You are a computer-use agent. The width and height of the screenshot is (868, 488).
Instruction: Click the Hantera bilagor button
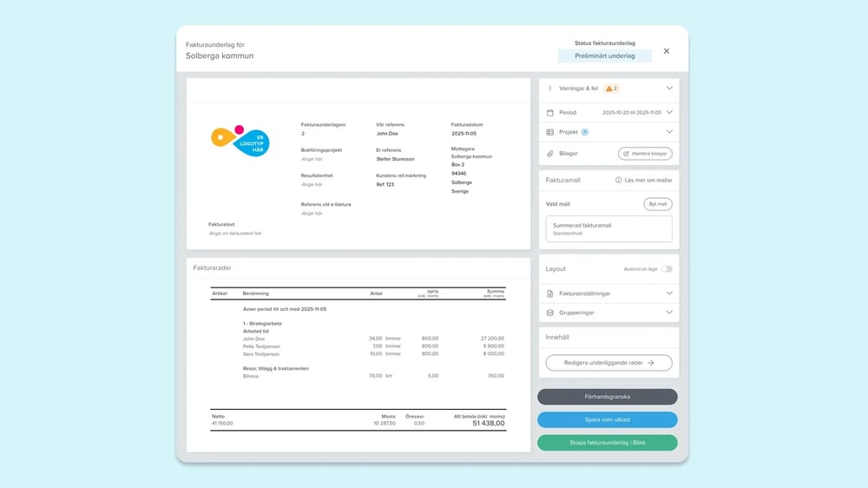645,154
